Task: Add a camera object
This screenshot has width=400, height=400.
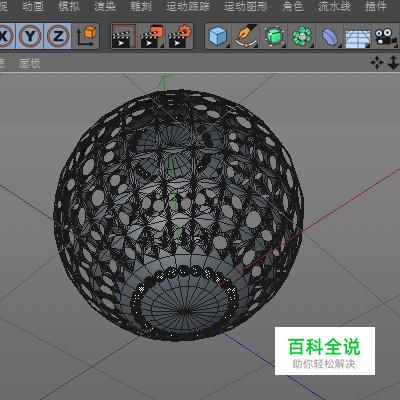Action: [385, 36]
